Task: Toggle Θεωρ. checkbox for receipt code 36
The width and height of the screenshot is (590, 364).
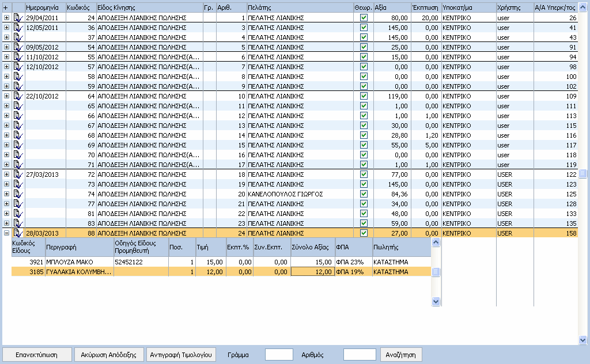Action: click(x=364, y=27)
